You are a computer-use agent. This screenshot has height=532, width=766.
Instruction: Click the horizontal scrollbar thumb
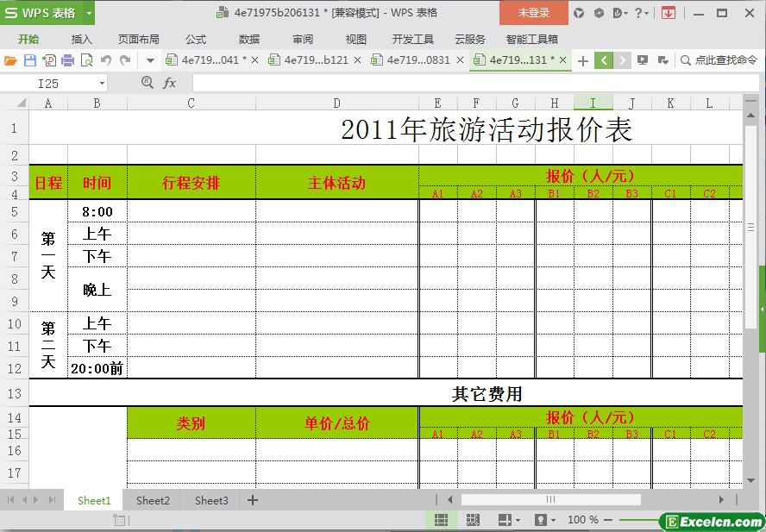[x=550, y=499]
